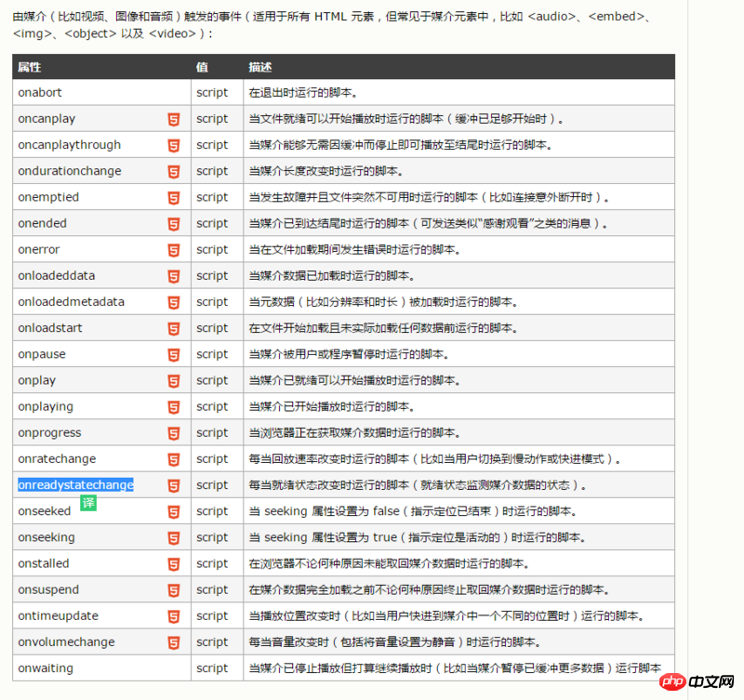Click the HTML5 icon beside onreadystatechange

pyautogui.click(x=174, y=485)
